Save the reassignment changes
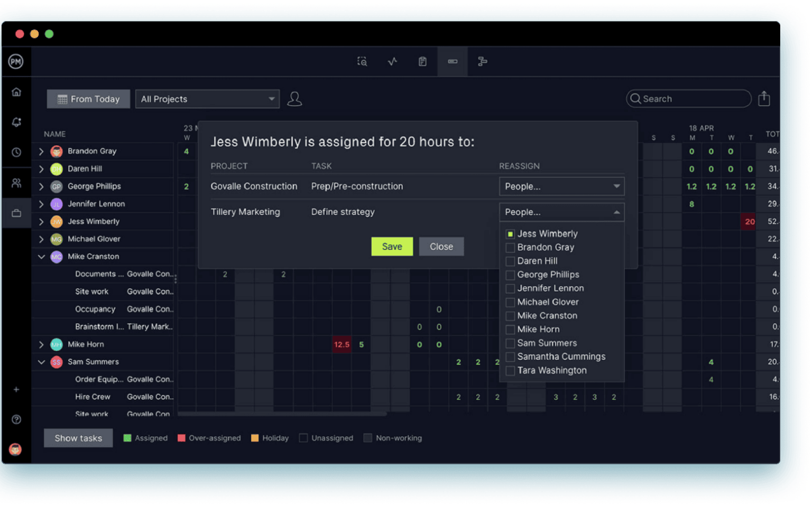The height and width of the screenshot is (506, 812). [392, 246]
